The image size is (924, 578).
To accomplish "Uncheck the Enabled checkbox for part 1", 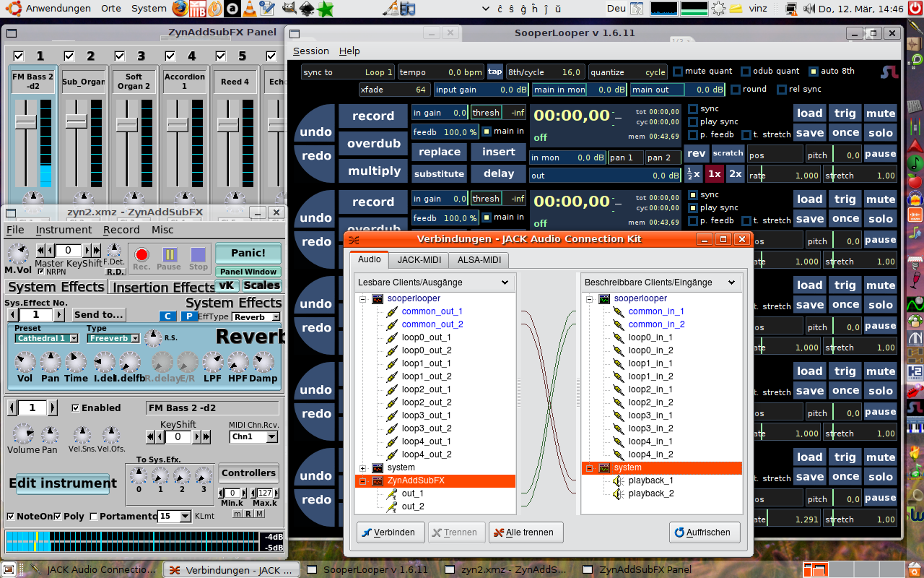I will tap(76, 408).
